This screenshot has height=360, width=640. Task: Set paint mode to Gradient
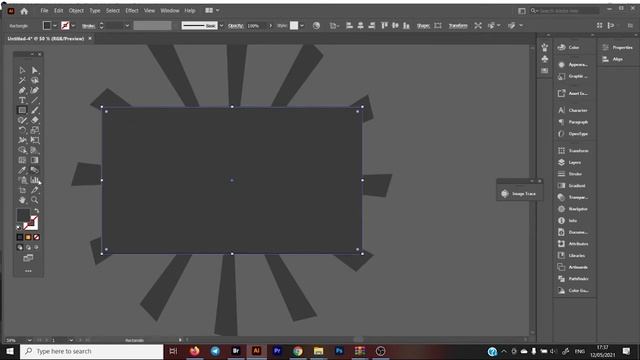[x=28, y=237]
